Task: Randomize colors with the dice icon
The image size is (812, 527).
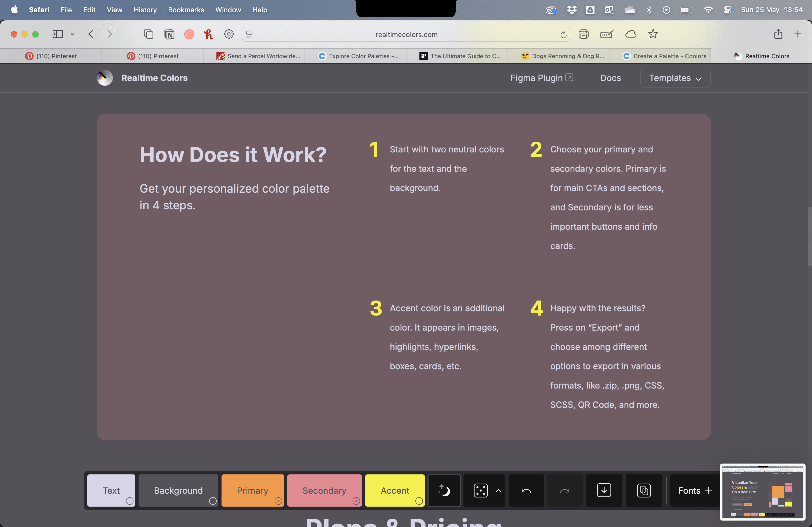Action: coord(480,491)
